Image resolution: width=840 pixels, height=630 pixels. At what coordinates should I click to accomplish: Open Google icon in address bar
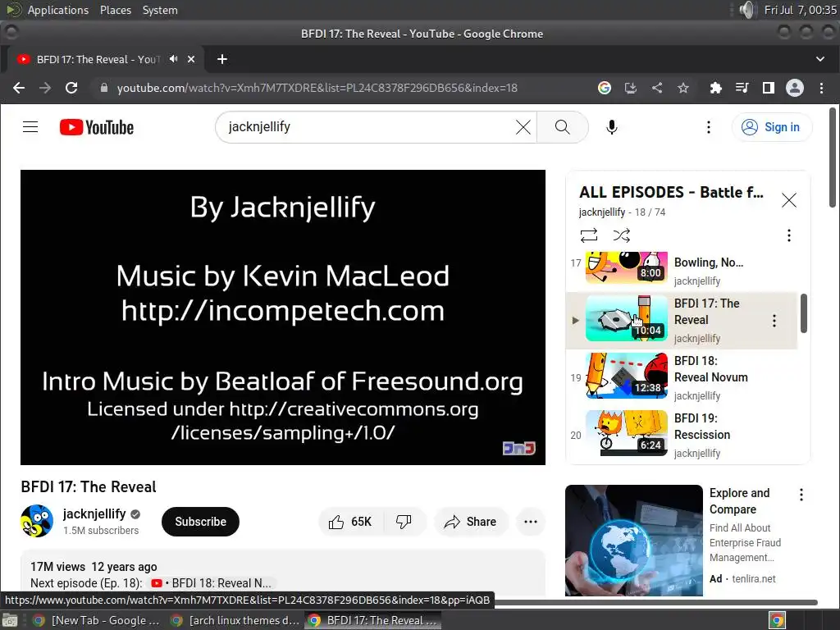click(605, 88)
